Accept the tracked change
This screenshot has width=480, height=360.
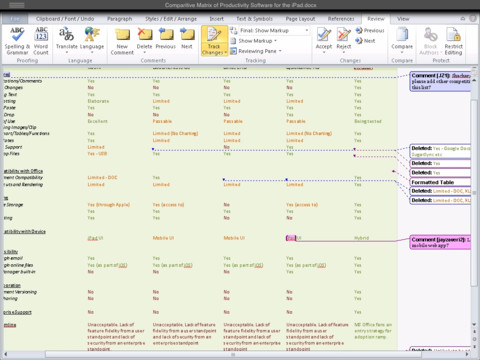pyautogui.click(x=324, y=41)
